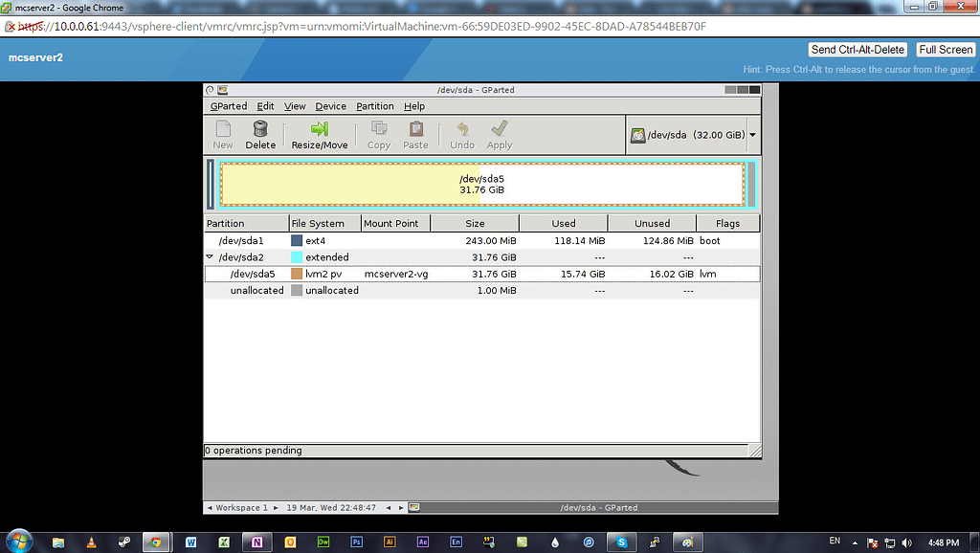Image resolution: width=980 pixels, height=553 pixels.
Task: Apply all pending operations
Action: coord(499,134)
